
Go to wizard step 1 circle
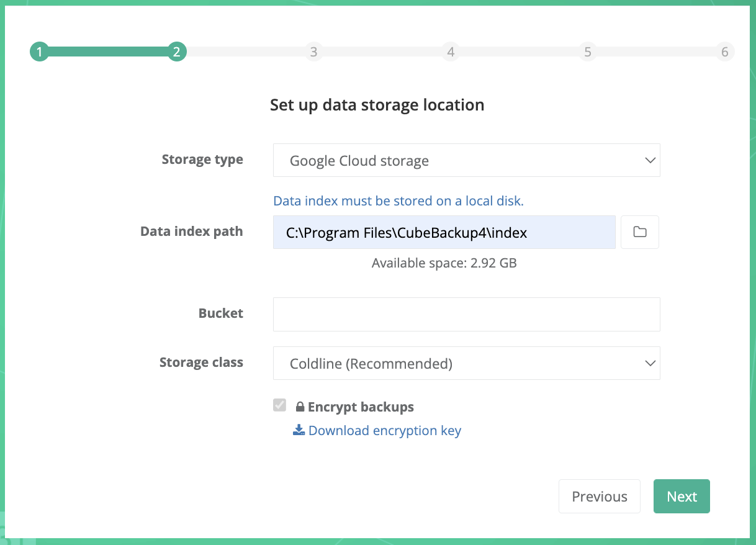pyautogui.click(x=39, y=52)
